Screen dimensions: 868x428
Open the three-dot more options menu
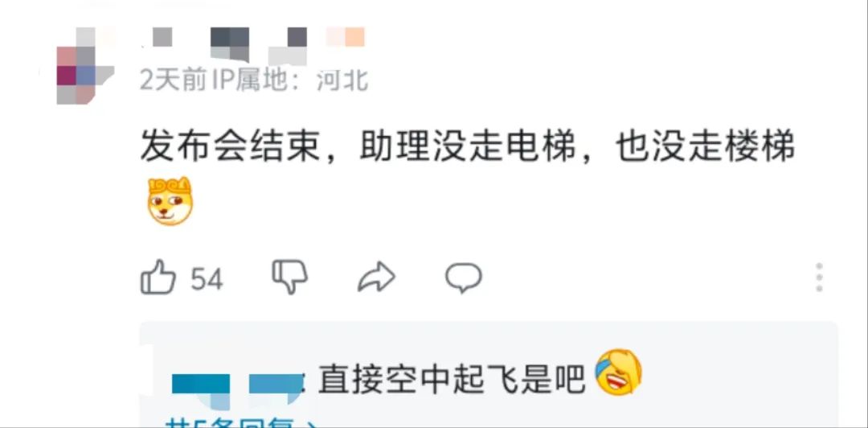point(819,278)
